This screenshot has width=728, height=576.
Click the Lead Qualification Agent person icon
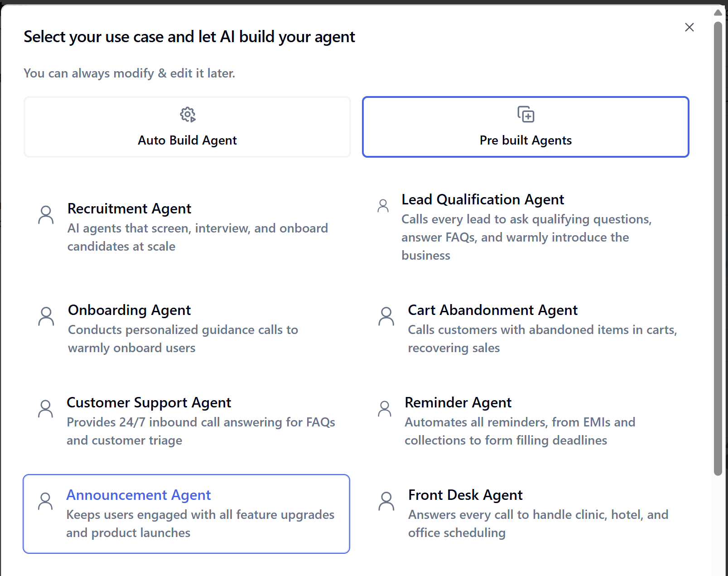[383, 205]
